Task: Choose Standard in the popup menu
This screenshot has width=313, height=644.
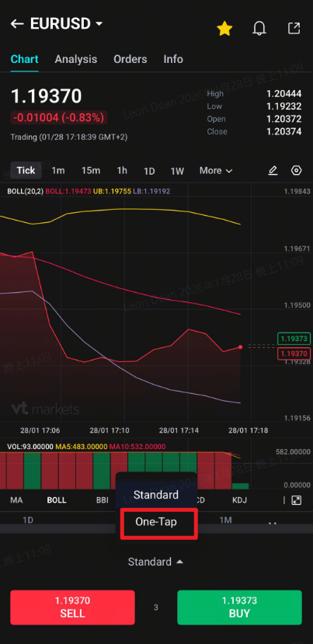Action: pos(156,495)
